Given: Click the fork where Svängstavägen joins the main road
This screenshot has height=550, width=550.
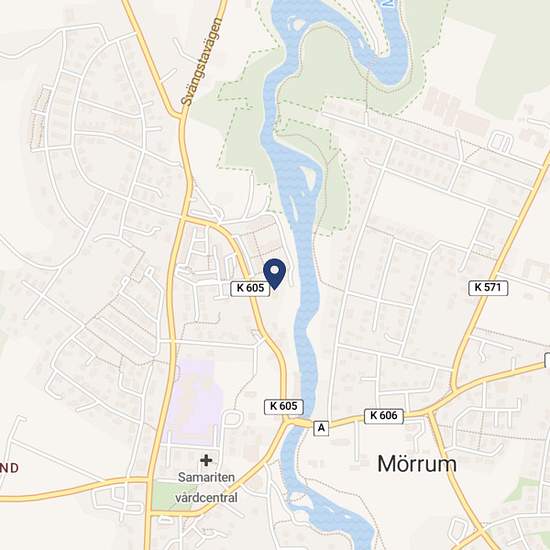Looking at the screenshot, I should (182, 116).
